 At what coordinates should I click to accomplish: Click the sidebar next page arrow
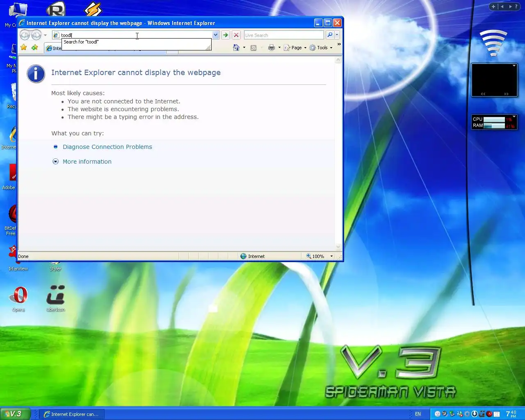coord(510,7)
